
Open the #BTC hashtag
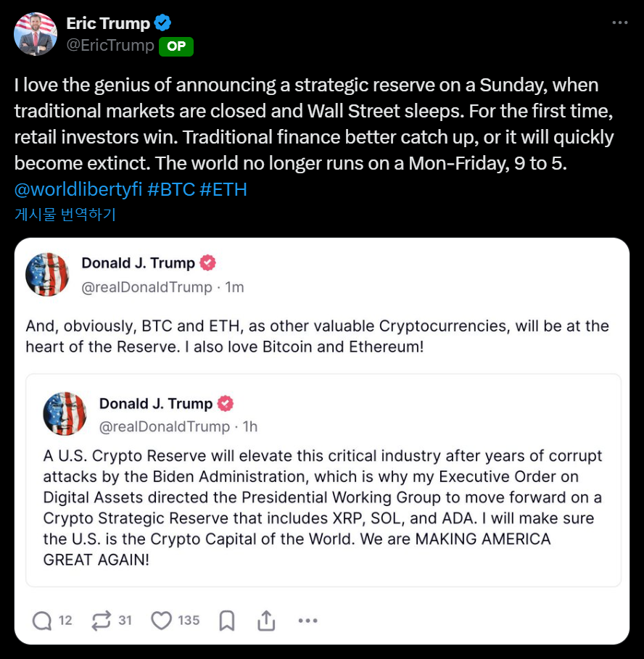pyautogui.click(x=170, y=190)
